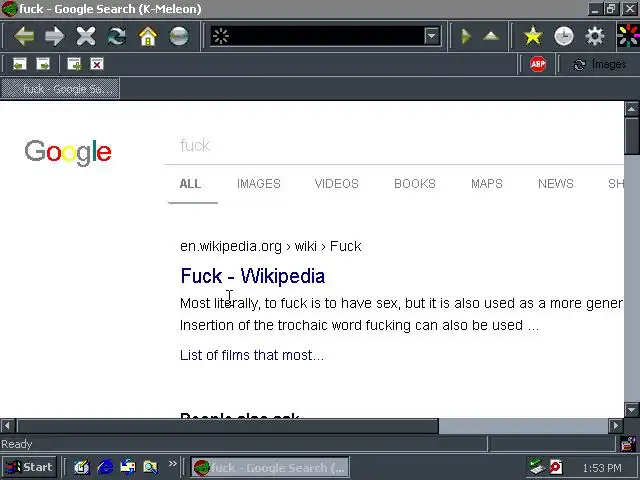Click the system tray network icon
This screenshot has width=640, height=480.
pyautogui.click(x=536, y=467)
